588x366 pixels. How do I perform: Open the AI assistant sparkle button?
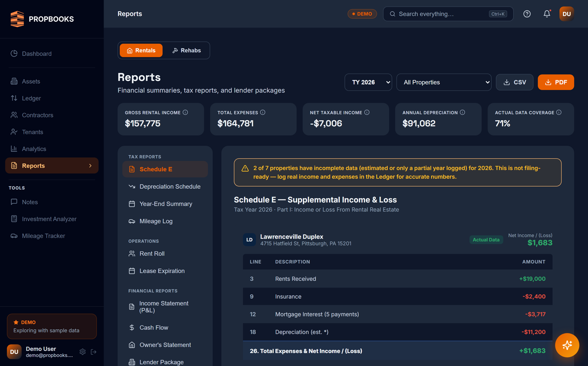tap(567, 345)
